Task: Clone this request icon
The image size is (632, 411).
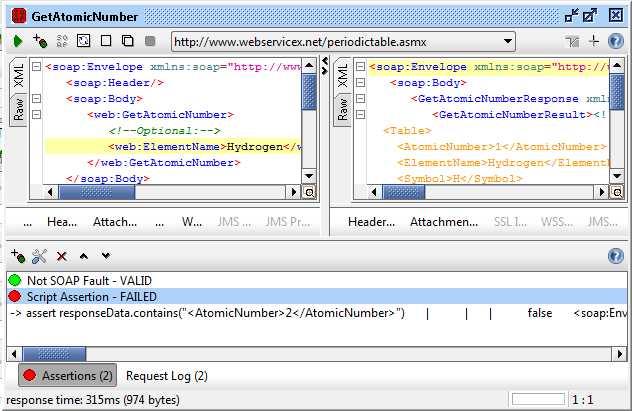Action: [128, 41]
